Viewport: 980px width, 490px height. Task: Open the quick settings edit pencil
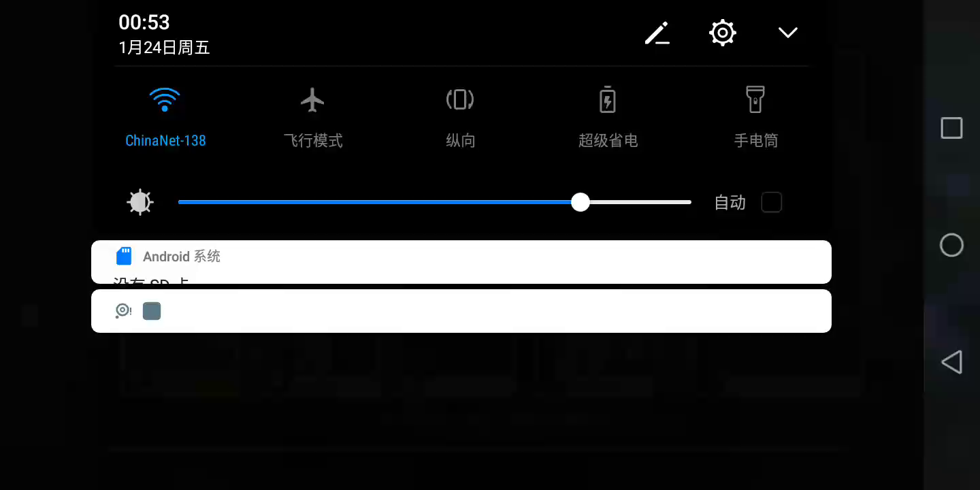click(657, 33)
